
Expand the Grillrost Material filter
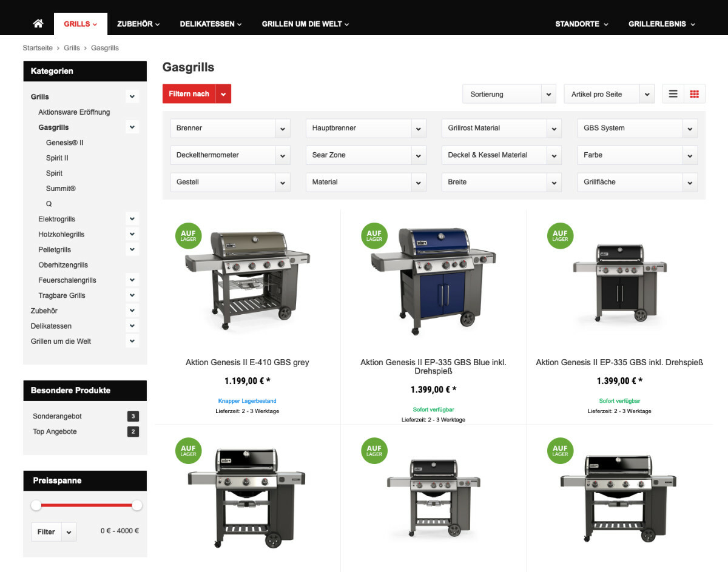point(501,128)
